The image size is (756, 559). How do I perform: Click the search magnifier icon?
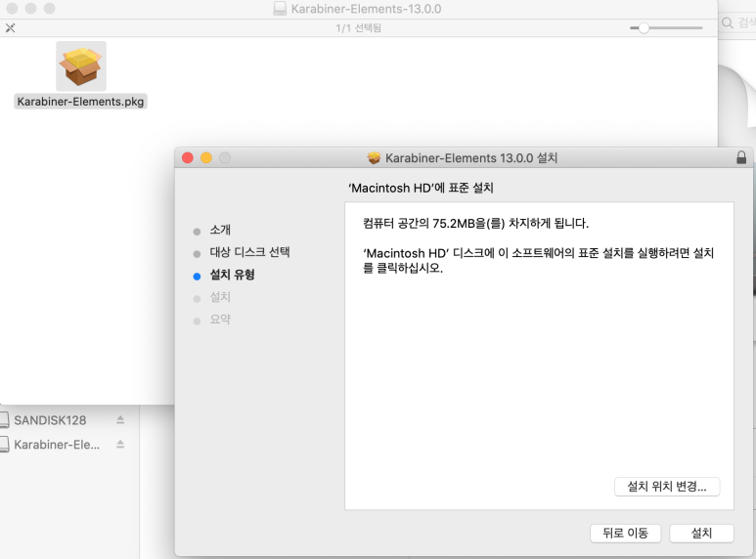click(727, 22)
